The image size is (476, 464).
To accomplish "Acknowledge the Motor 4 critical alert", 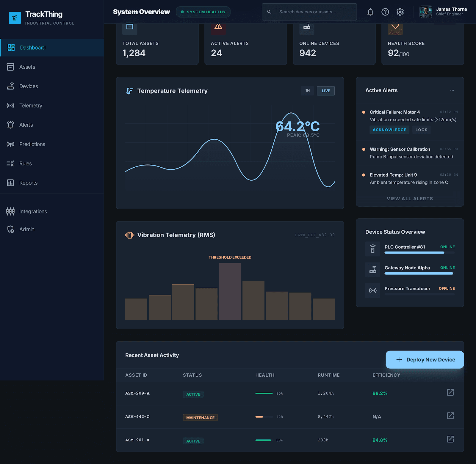I will click(x=389, y=130).
